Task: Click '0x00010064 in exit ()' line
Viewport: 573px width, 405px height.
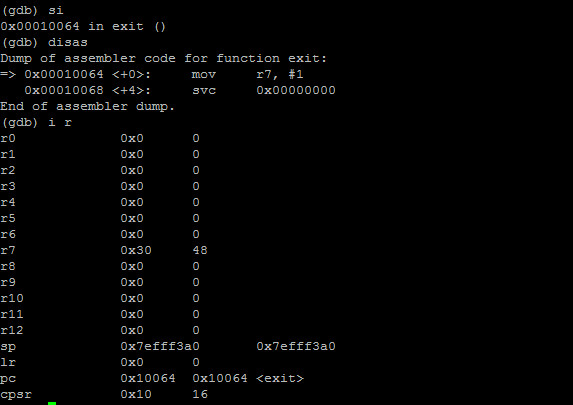Action: pyautogui.click(x=83, y=26)
